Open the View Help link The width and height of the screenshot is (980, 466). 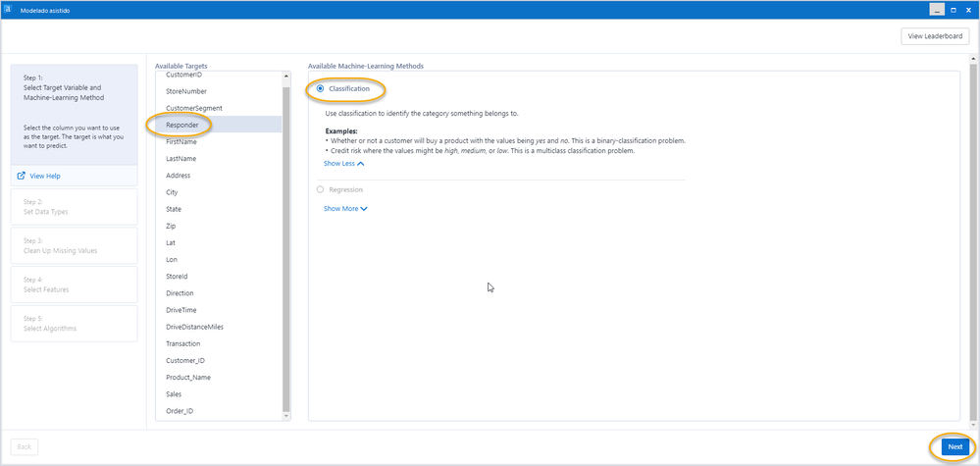[45, 177]
